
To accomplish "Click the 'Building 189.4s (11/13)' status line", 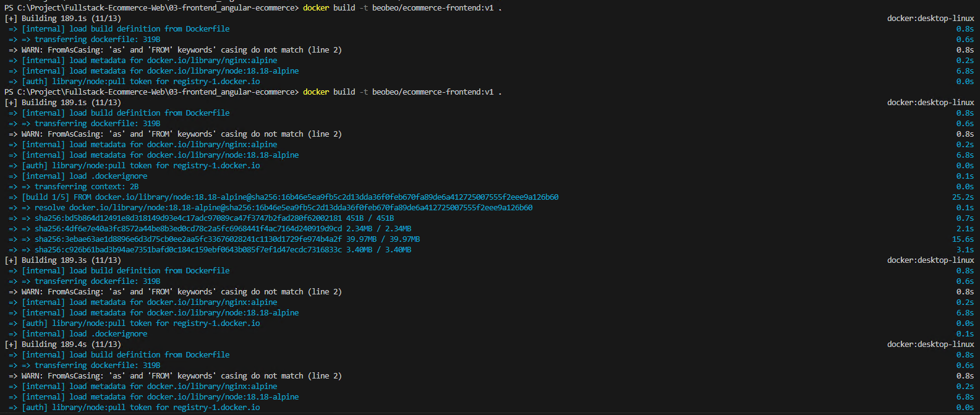I will coord(71,344).
